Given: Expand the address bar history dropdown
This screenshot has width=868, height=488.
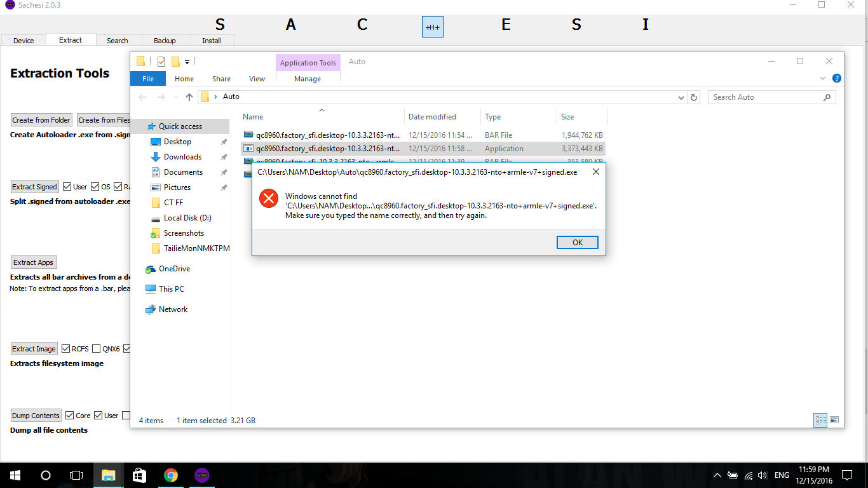Looking at the screenshot, I should point(681,97).
